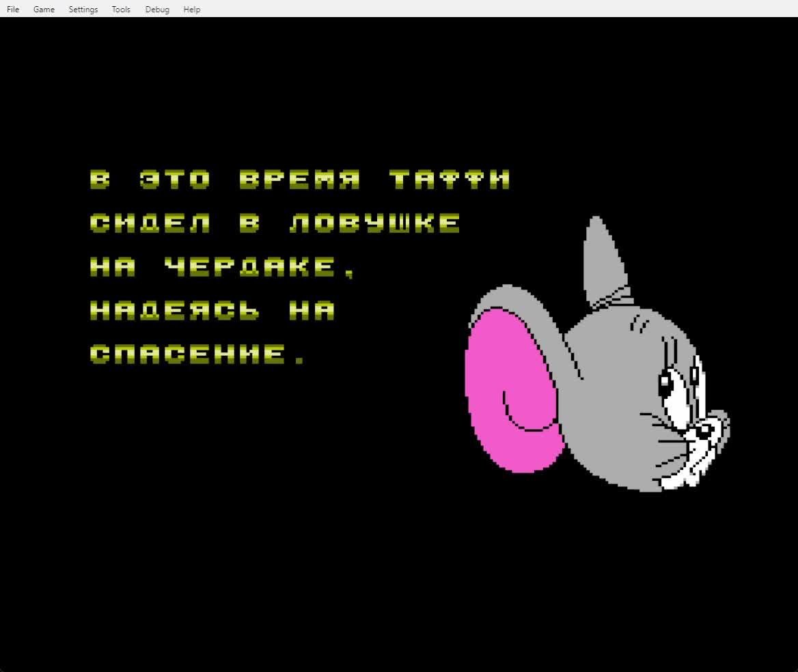Click the text line 'НА ЧЕРДАКЕ,'
This screenshot has width=798, height=672.
click(222, 268)
